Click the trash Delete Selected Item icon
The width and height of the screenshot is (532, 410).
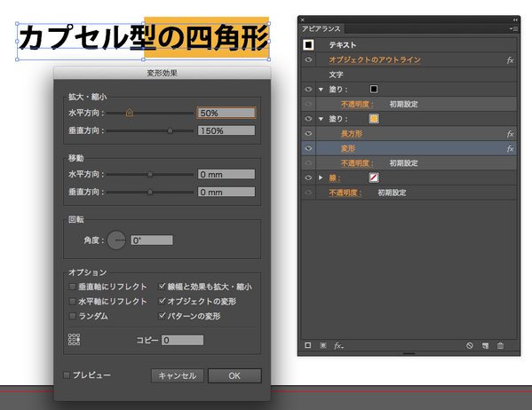click(500, 345)
